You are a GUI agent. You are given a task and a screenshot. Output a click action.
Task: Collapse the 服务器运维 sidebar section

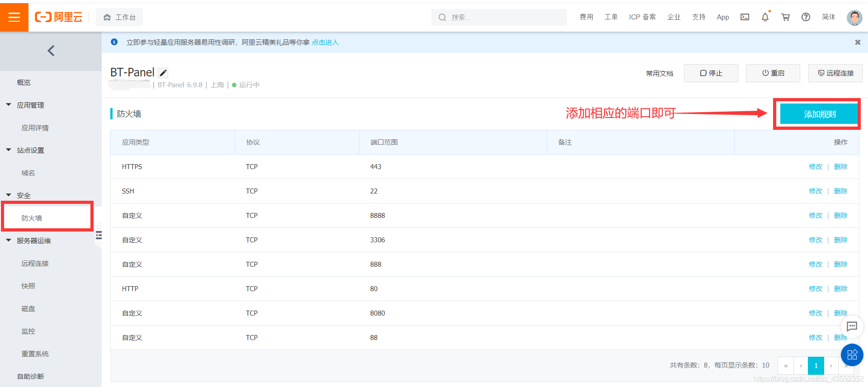8,241
